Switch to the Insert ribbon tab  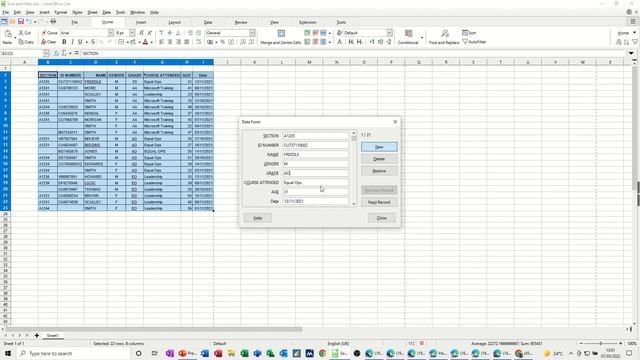click(141, 22)
